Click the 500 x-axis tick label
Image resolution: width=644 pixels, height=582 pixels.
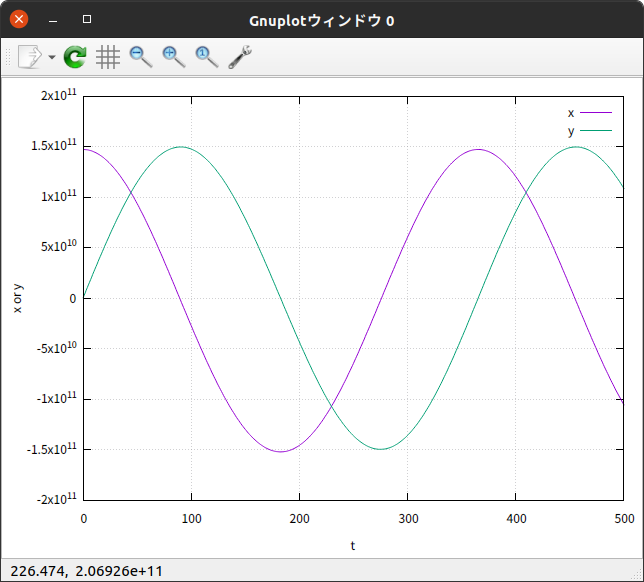624,519
